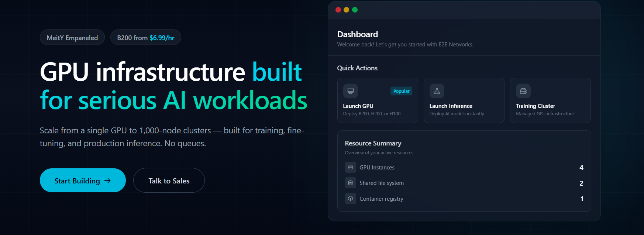Click 'Deploy AI models instantly' text
The width and height of the screenshot is (644, 235).
[457, 114]
